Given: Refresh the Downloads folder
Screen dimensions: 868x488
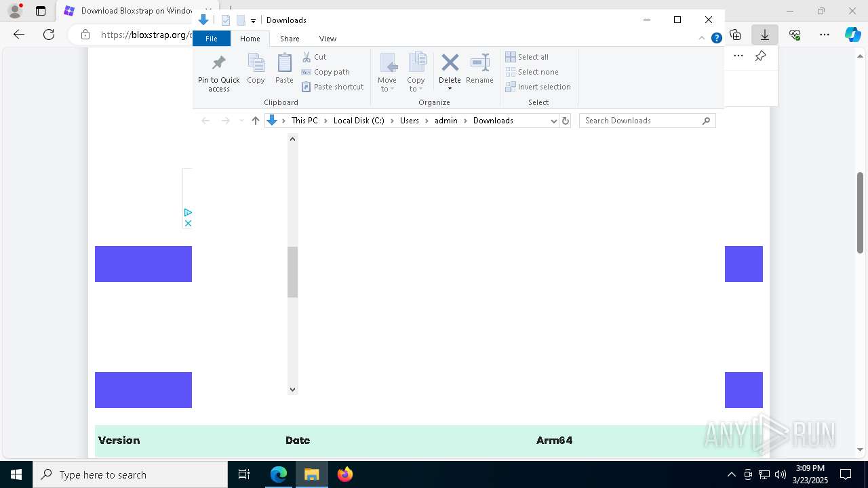Looking at the screenshot, I should (566, 121).
